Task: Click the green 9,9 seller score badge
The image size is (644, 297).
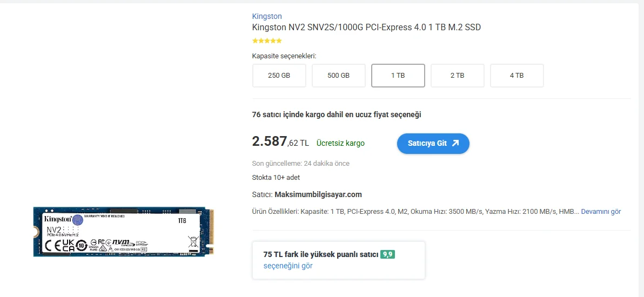Action: coord(387,254)
